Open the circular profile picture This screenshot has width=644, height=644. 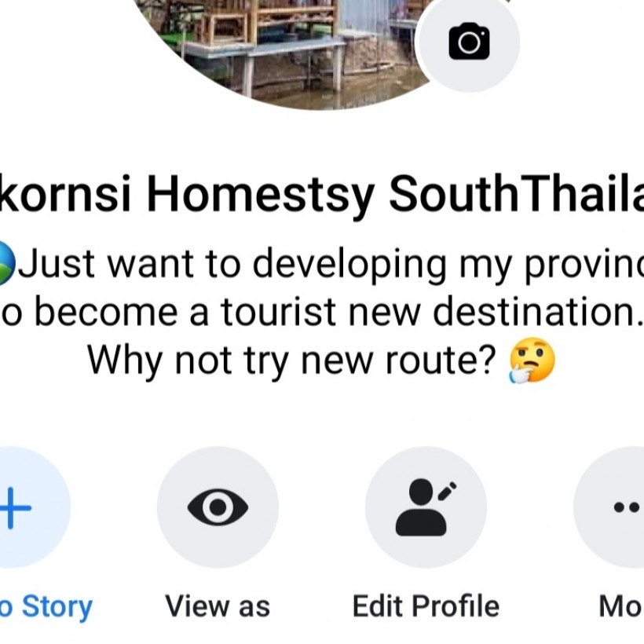[284, 53]
